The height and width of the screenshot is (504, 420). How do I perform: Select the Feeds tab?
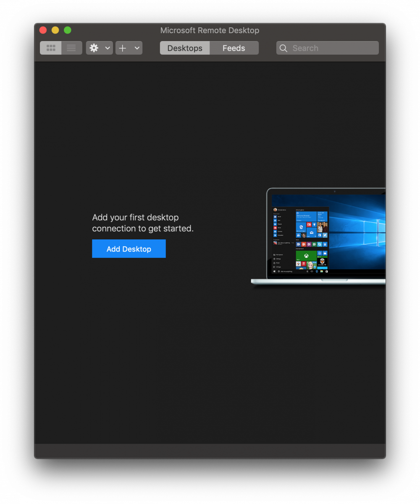[234, 48]
